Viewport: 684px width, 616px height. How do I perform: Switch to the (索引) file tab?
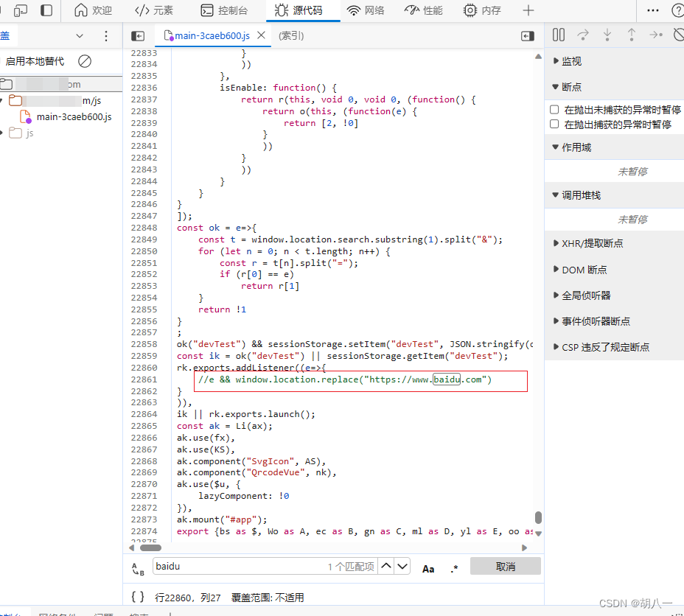point(291,36)
